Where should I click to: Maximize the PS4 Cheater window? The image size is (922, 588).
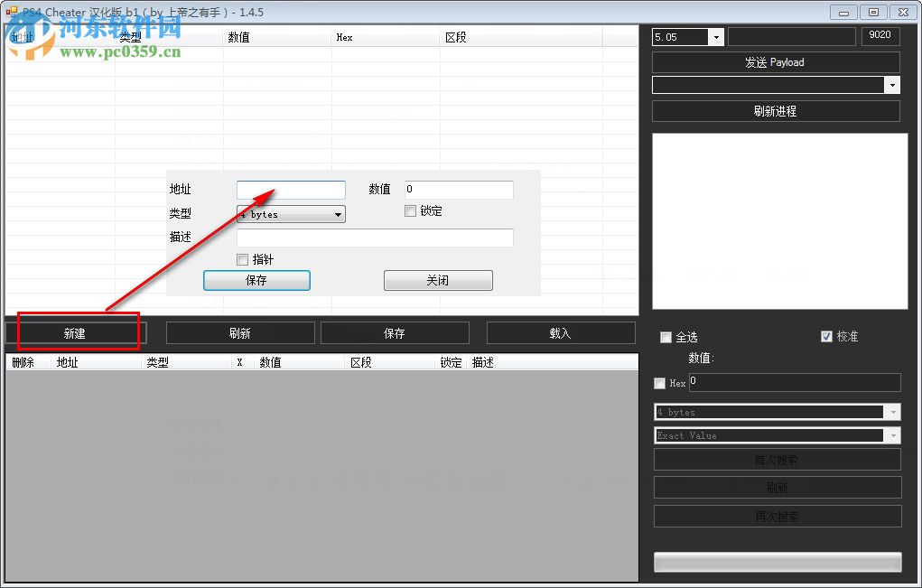874,13
